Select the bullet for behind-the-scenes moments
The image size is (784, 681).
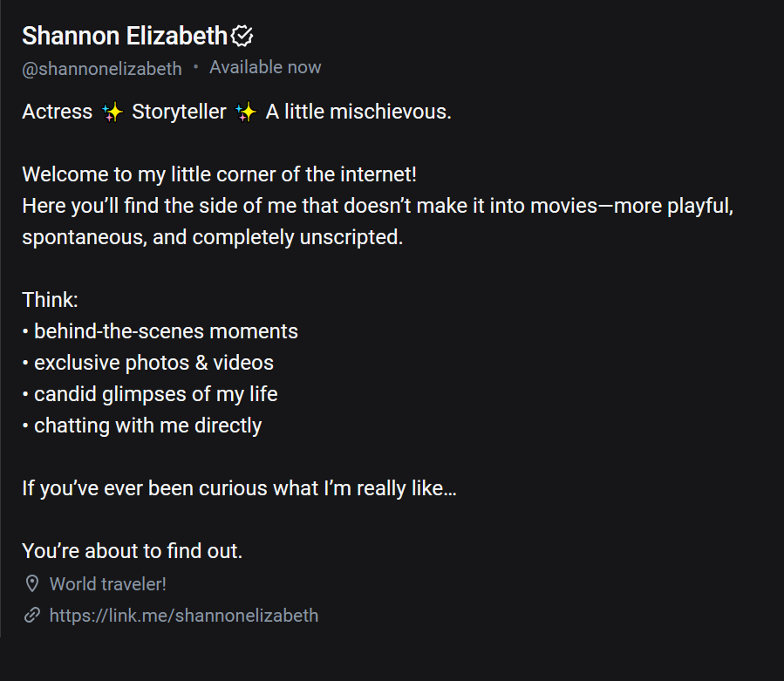(x=25, y=330)
